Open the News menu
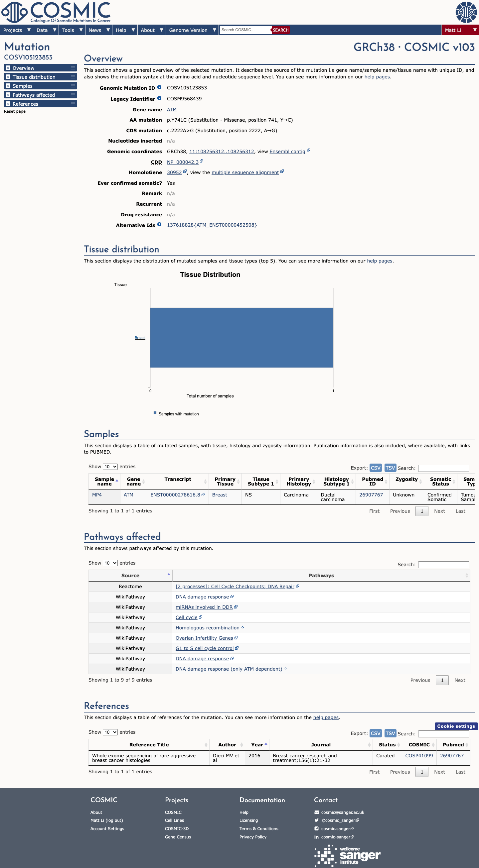479x868 pixels. [98, 30]
